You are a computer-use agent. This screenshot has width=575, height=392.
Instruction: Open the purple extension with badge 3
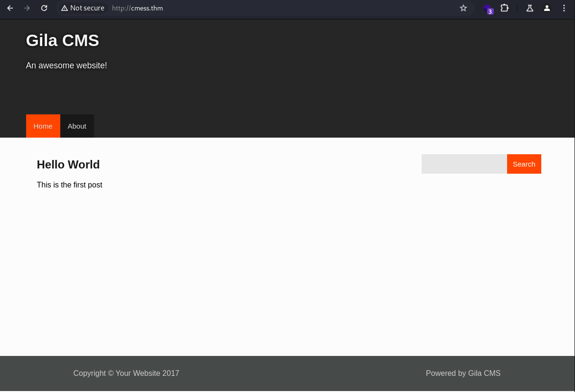click(488, 9)
